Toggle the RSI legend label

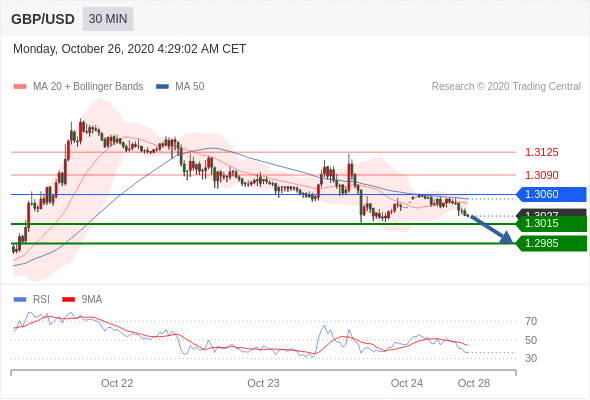point(41,300)
